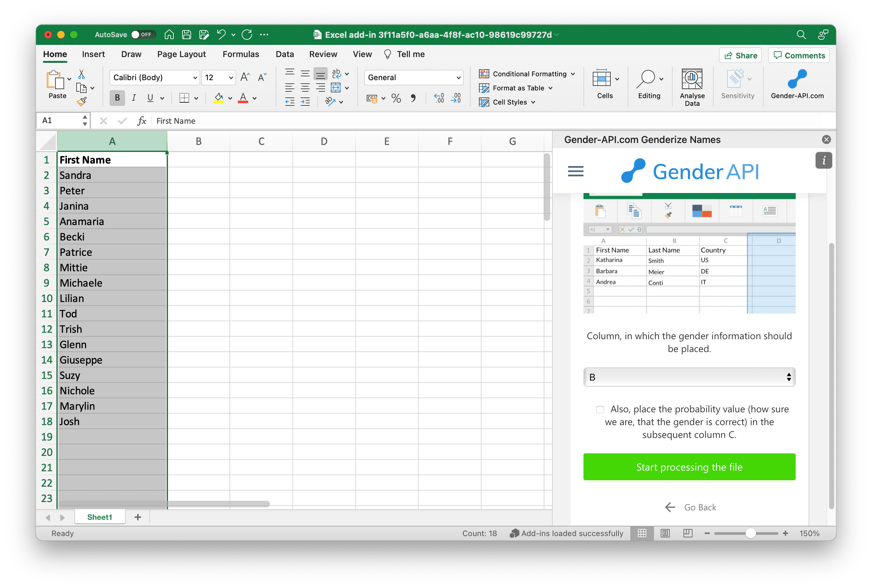
Task: Click Decrease Decimal icon
Action: (456, 98)
